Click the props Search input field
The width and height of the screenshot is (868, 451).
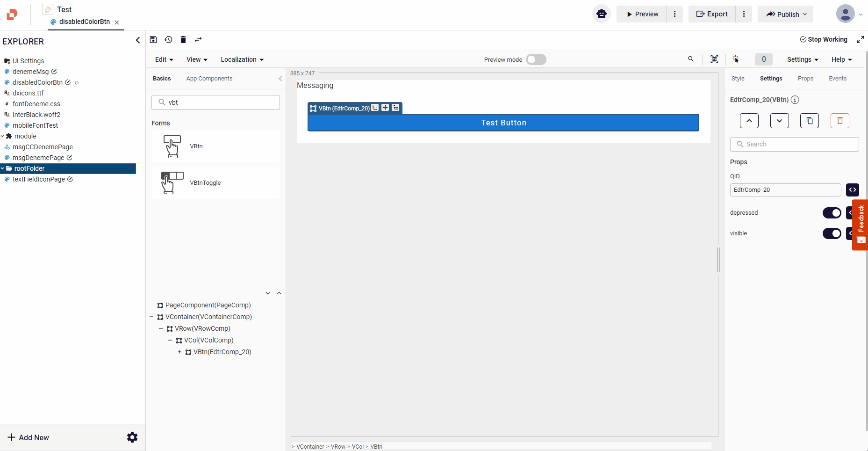pos(794,144)
